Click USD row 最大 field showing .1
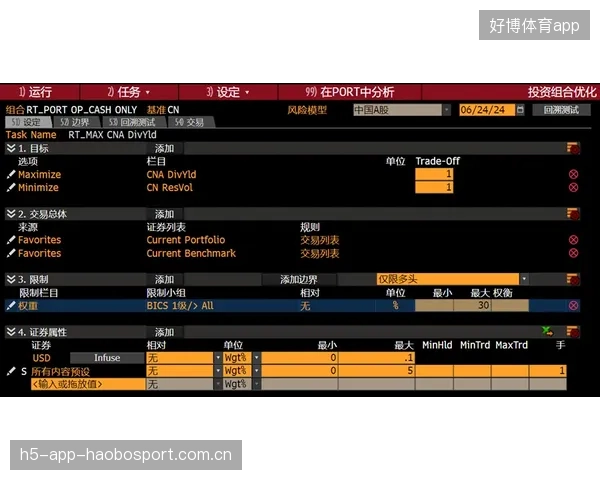This screenshot has height=480, width=600. point(377,358)
